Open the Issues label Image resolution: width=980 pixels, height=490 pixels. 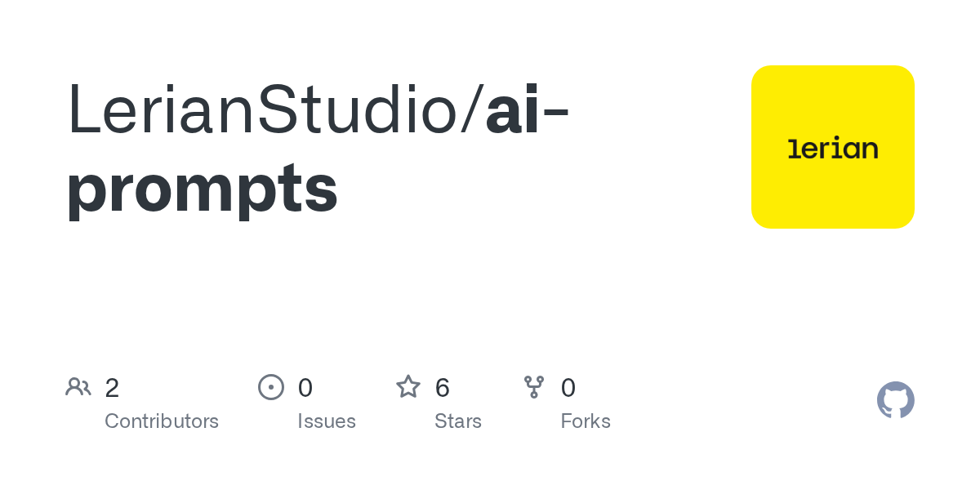coord(327,421)
